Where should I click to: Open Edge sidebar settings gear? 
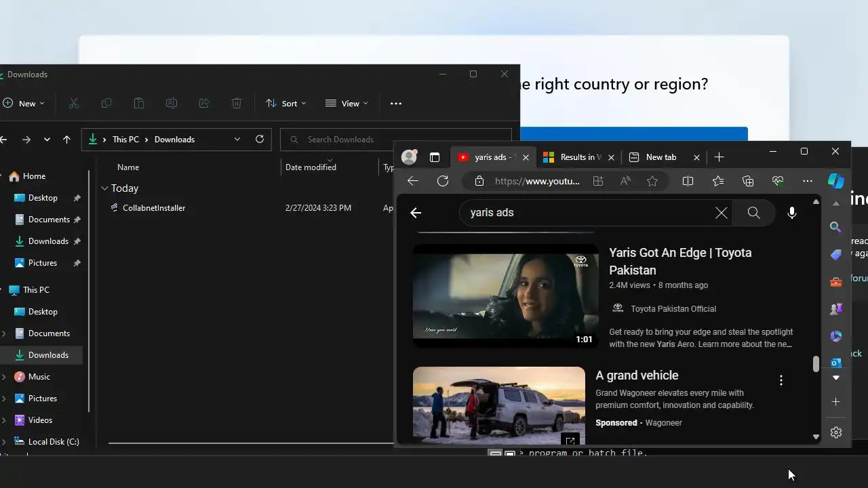[836, 432]
